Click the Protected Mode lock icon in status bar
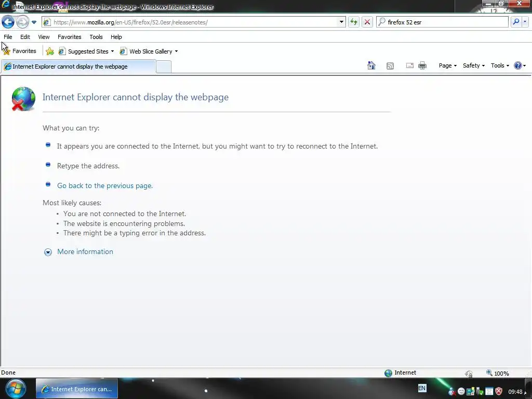This screenshot has width=532, height=399. click(469, 374)
